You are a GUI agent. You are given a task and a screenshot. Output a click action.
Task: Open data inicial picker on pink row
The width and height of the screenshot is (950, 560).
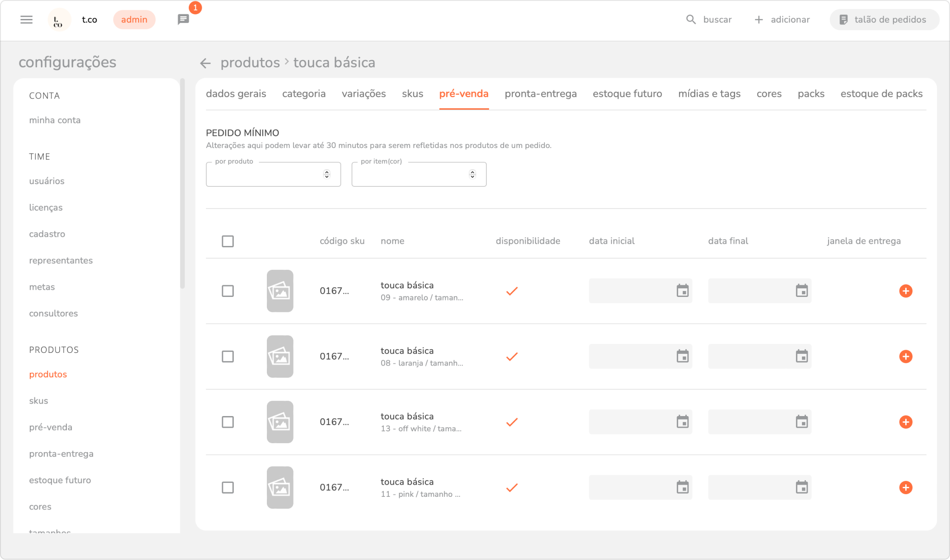tap(682, 487)
